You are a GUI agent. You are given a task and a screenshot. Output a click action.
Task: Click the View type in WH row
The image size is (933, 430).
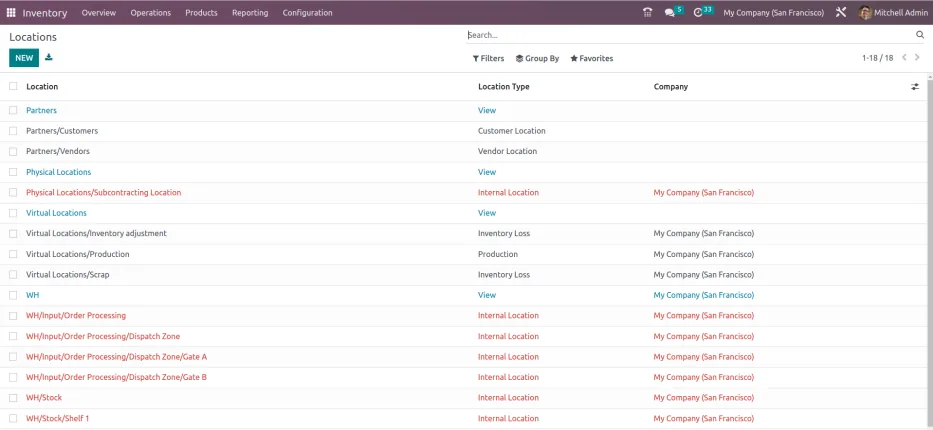tap(487, 295)
